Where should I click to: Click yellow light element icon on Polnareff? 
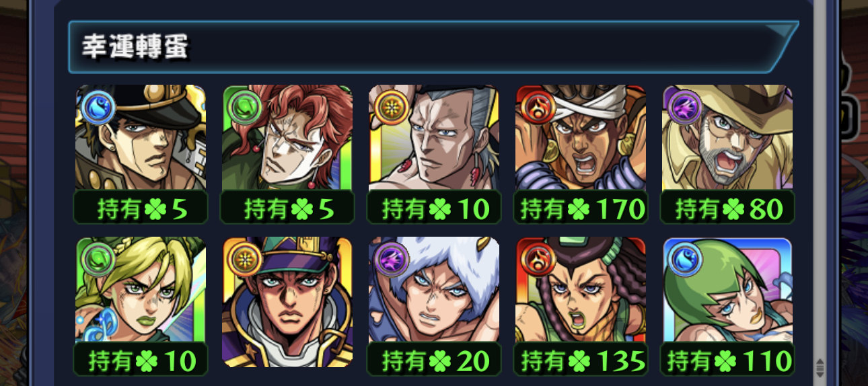[388, 106]
